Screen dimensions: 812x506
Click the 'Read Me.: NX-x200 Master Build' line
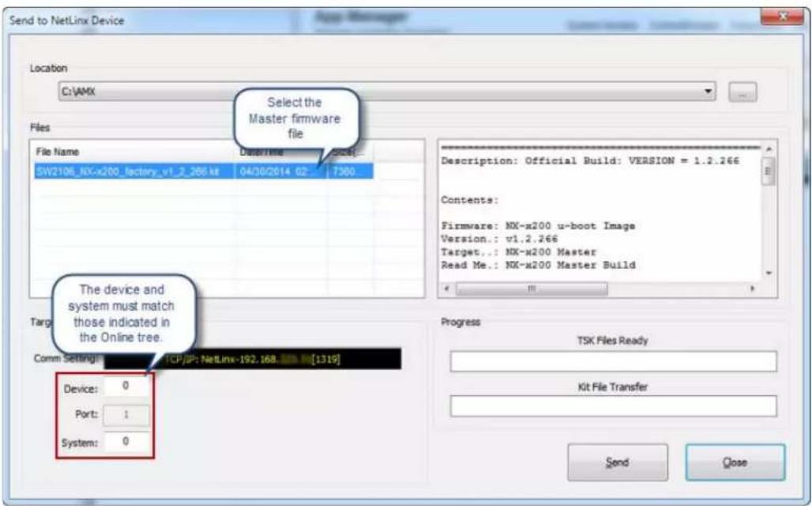(538, 265)
